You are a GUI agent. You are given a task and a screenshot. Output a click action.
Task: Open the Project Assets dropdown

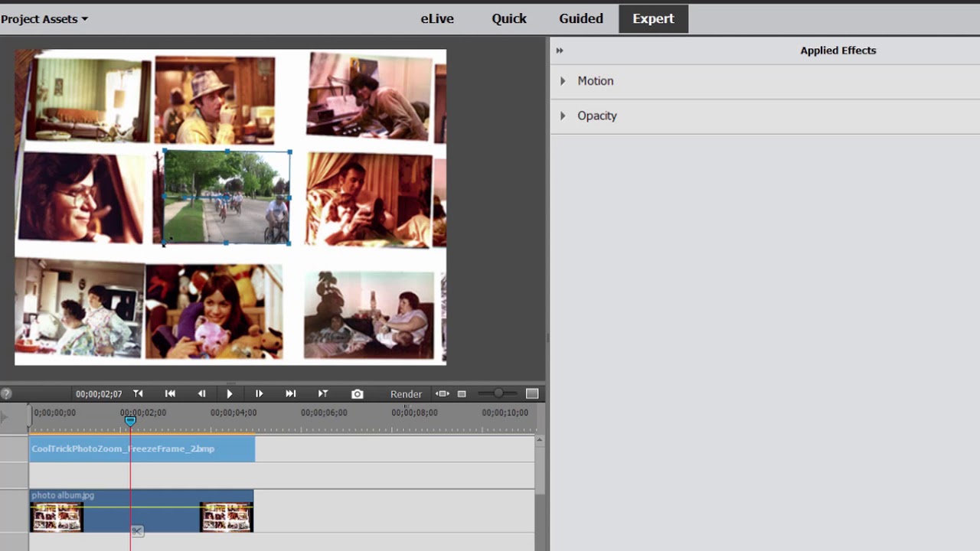coord(44,19)
